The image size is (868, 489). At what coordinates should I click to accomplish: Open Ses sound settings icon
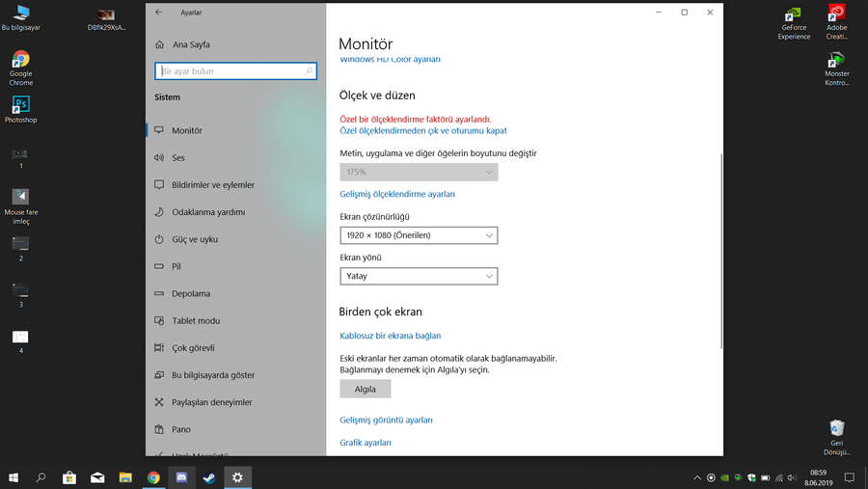pyautogui.click(x=159, y=157)
